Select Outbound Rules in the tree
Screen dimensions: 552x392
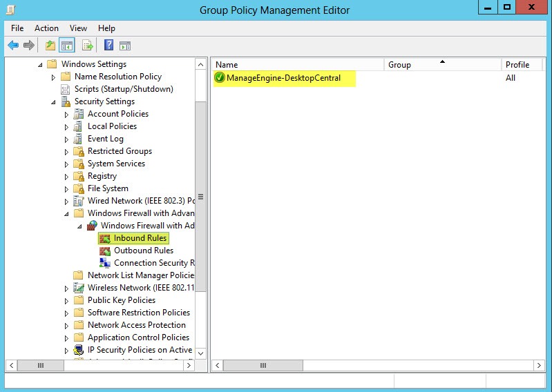point(144,251)
